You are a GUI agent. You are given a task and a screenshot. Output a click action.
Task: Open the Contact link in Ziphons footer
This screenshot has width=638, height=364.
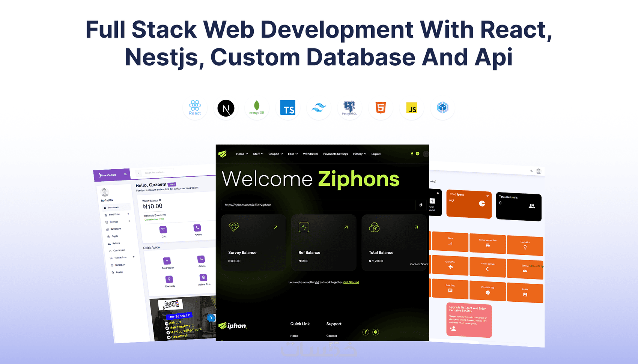(x=332, y=336)
